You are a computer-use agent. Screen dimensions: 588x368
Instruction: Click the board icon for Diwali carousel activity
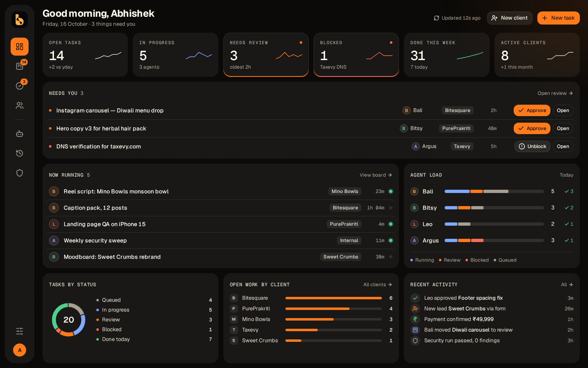tap(415, 330)
